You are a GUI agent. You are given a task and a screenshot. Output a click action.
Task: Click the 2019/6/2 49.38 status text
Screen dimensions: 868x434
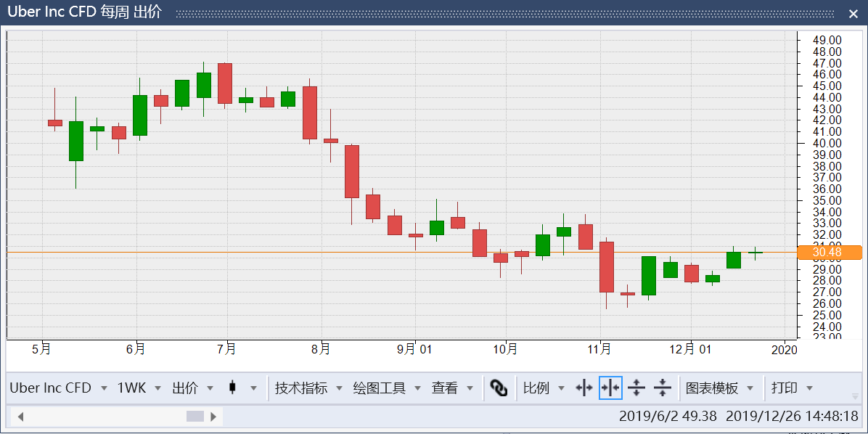[668, 416]
